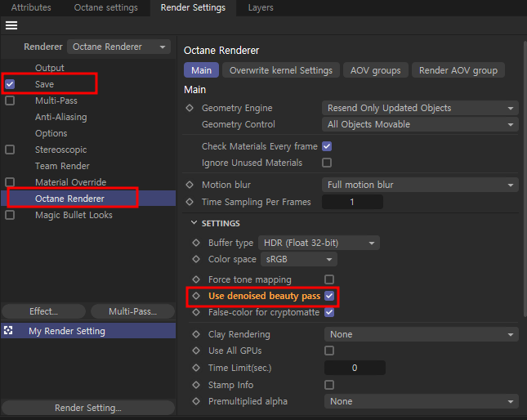Screen dimensions: 527x420
Task: Click keyframe diamond beside Color space
Action: tap(196, 259)
